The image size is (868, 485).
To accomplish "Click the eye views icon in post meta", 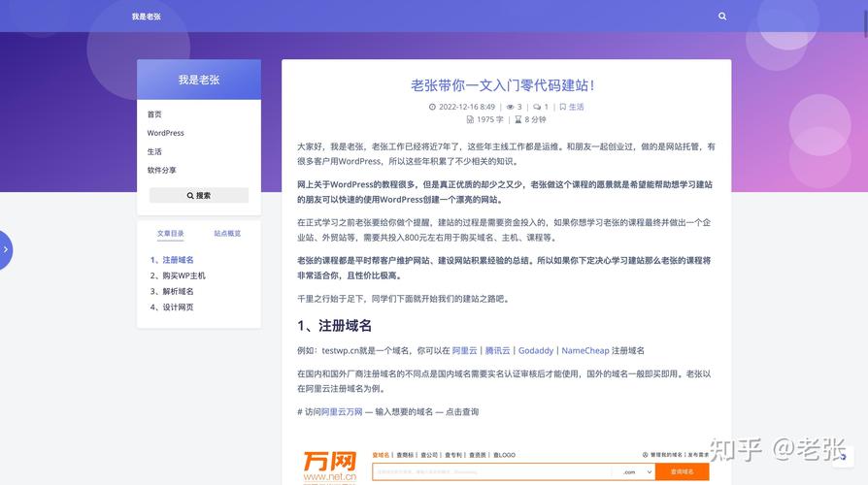I will tap(510, 107).
